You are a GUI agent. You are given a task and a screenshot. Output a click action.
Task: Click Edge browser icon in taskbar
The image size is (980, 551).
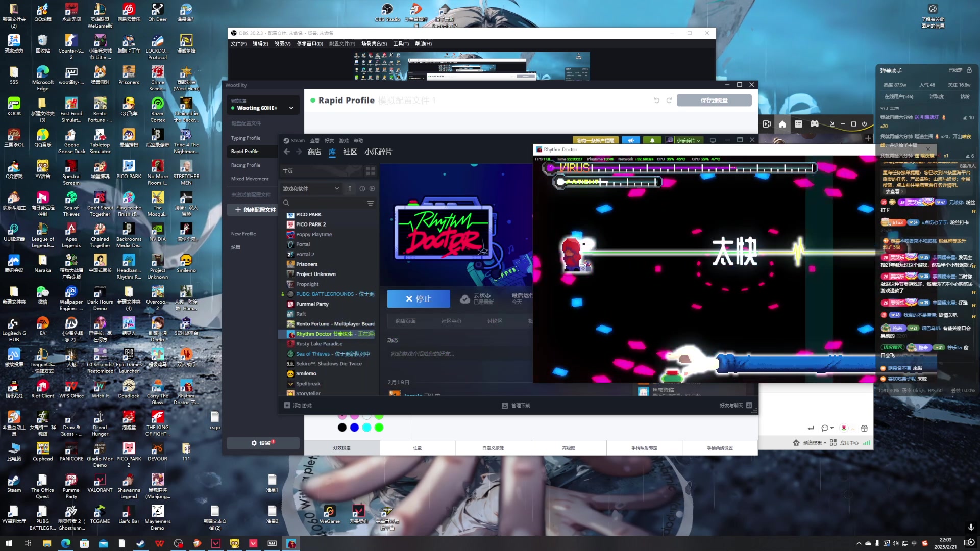(x=66, y=543)
